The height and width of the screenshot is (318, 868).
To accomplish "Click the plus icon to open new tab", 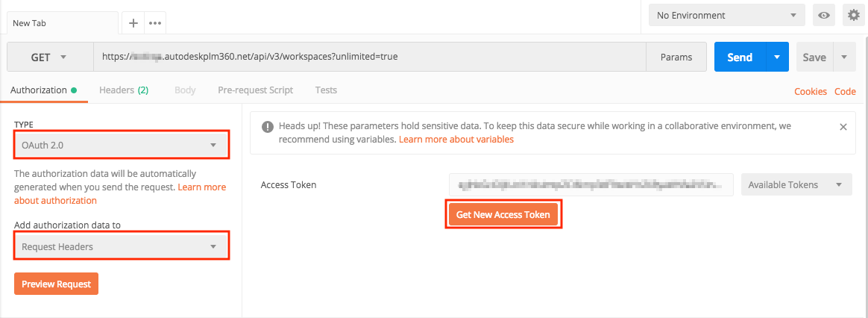I will [133, 22].
